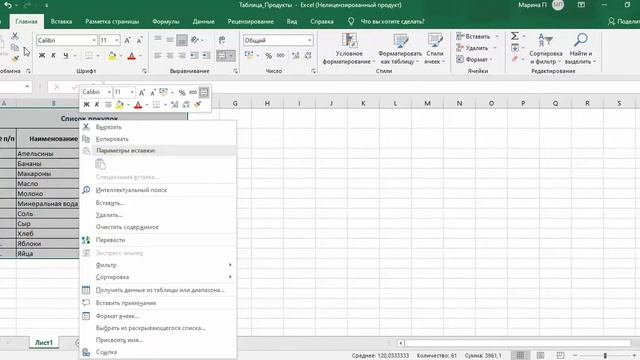
Task: Click the horizontal scrollbar track
Action: (x=518, y=343)
